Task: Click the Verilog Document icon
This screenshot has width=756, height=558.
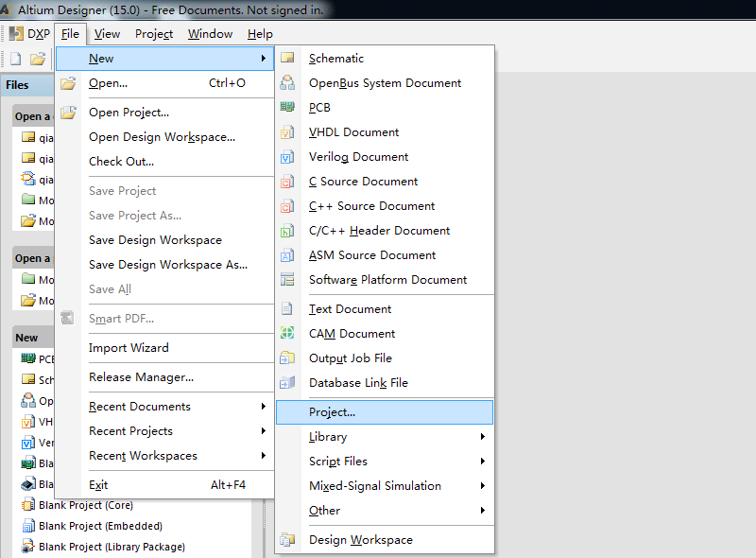Action: [288, 157]
